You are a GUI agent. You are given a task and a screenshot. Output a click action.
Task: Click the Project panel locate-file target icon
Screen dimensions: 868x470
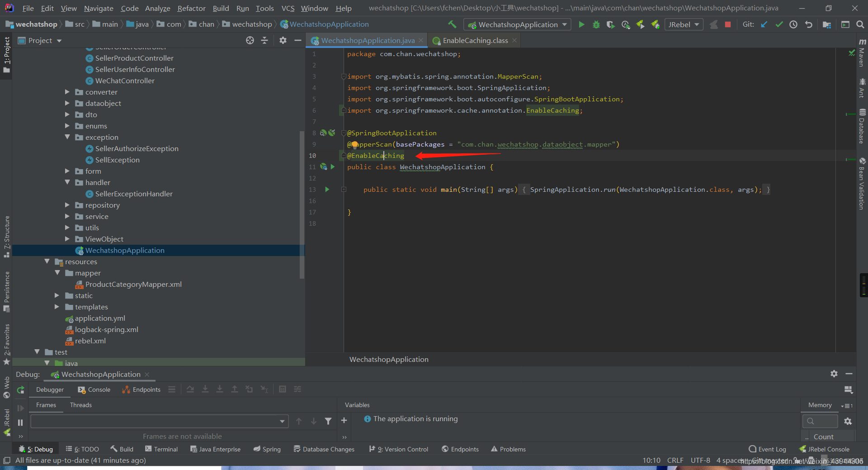(x=250, y=40)
